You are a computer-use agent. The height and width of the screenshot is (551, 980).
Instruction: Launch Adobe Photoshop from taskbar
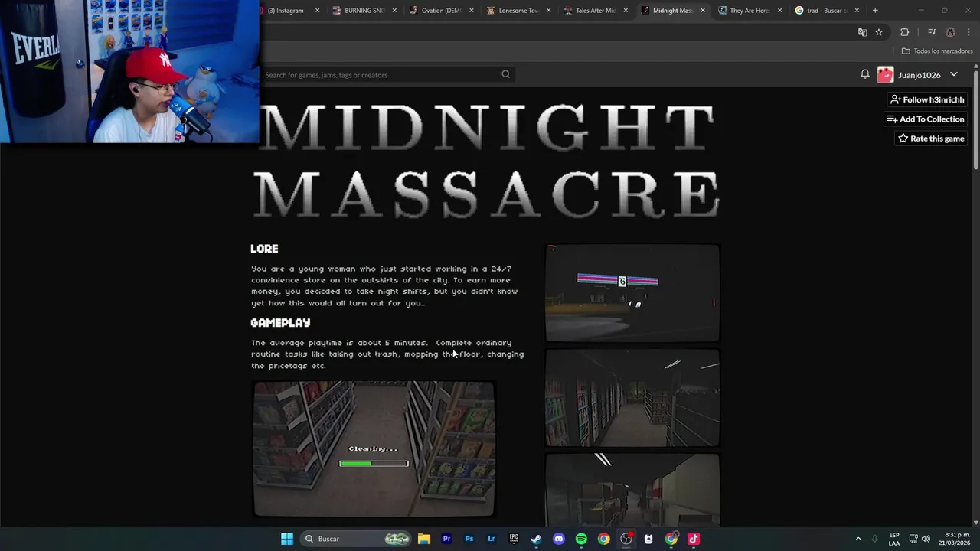pos(469,539)
